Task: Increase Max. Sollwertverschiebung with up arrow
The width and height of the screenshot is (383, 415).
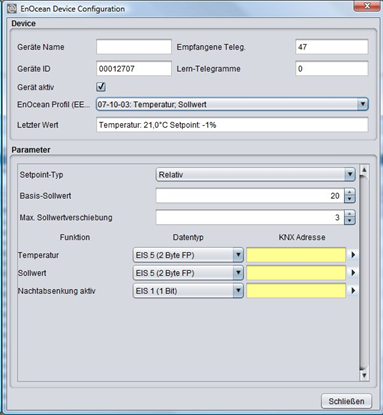Action: (x=349, y=214)
